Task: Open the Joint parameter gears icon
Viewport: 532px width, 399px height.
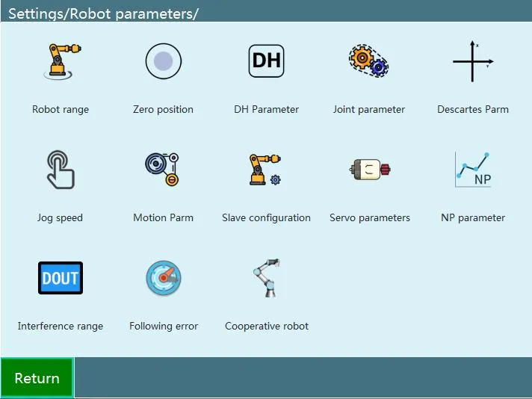Action: 369,61
